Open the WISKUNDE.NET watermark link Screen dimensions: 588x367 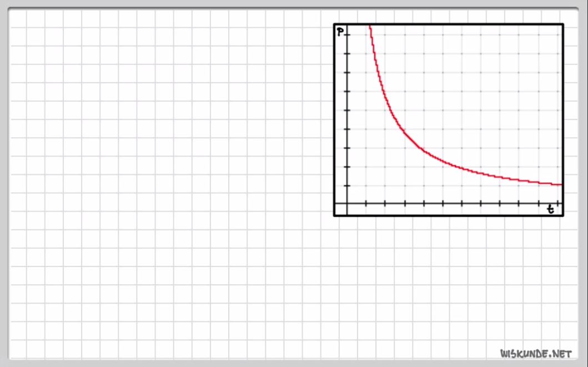(x=536, y=353)
